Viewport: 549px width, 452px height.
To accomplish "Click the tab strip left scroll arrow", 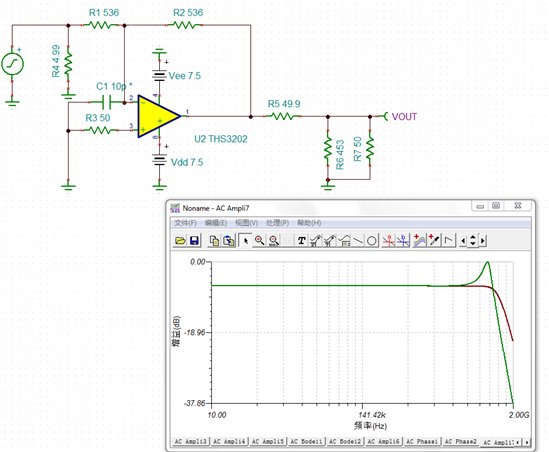I will pos(518,443).
